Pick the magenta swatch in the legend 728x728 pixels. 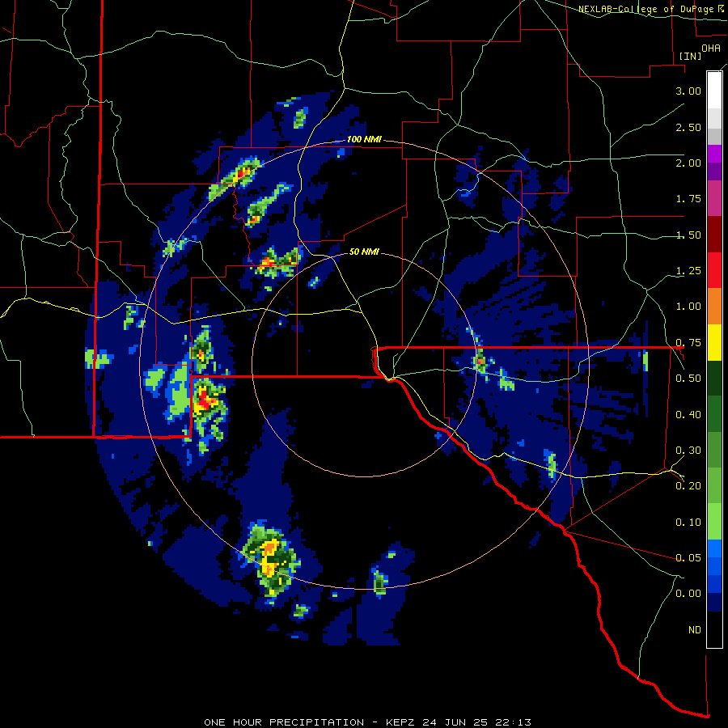tap(714, 154)
